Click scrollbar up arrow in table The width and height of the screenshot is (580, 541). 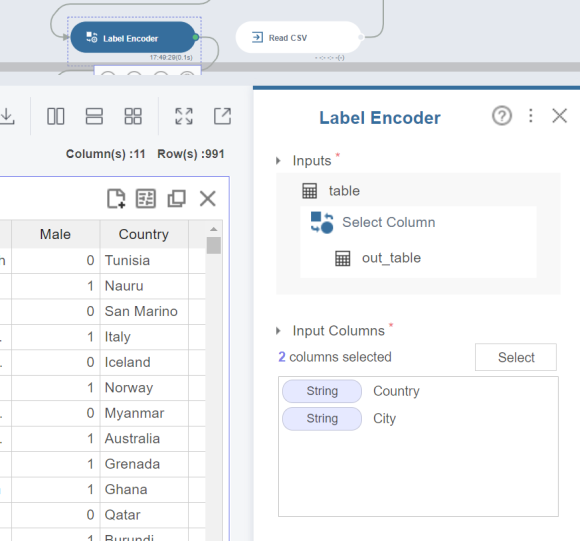(x=214, y=229)
